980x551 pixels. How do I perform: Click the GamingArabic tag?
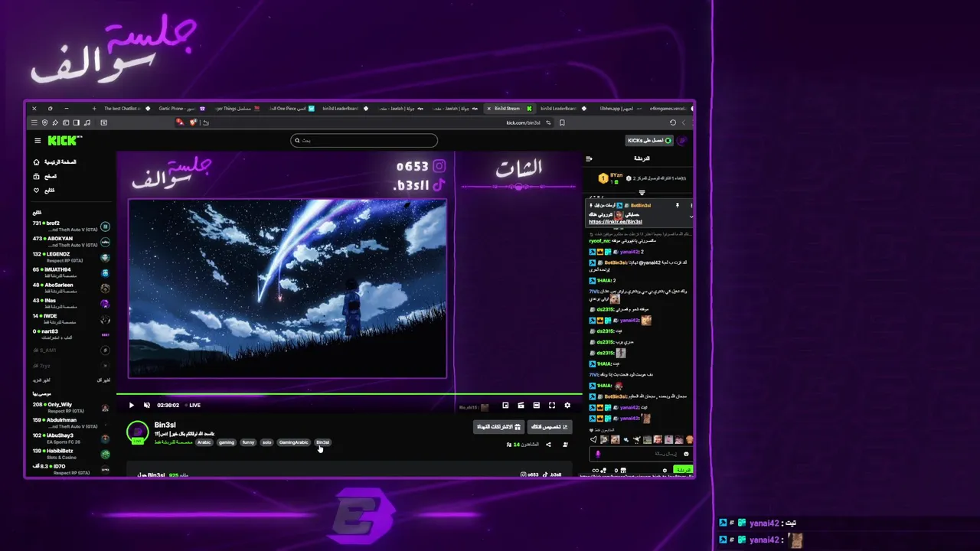click(294, 442)
